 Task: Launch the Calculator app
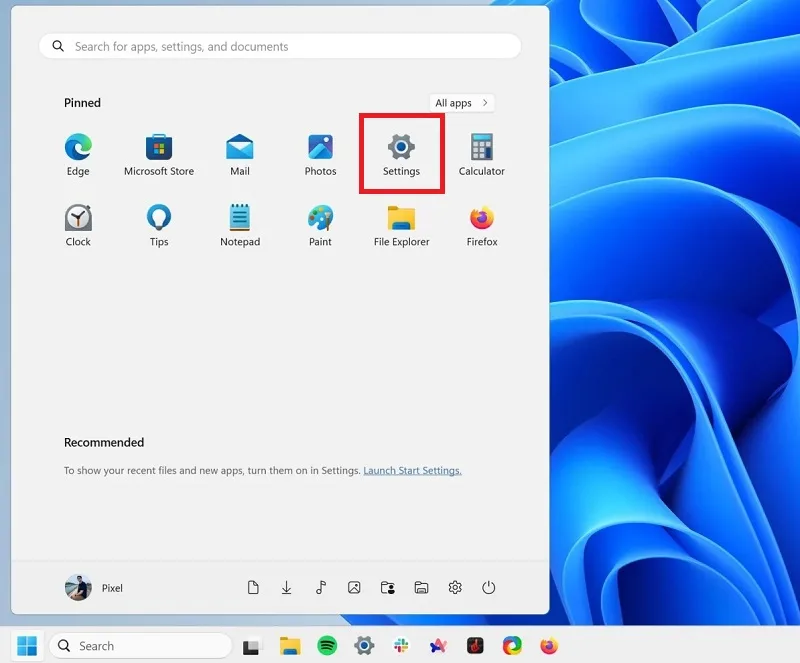pyautogui.click(x=481, y=155)
